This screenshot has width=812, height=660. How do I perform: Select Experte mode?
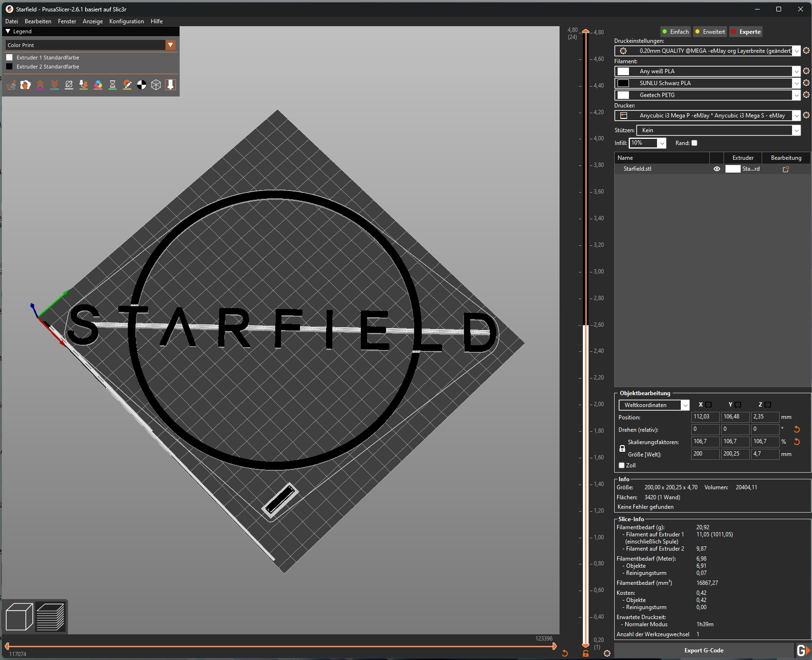(746, 32)
